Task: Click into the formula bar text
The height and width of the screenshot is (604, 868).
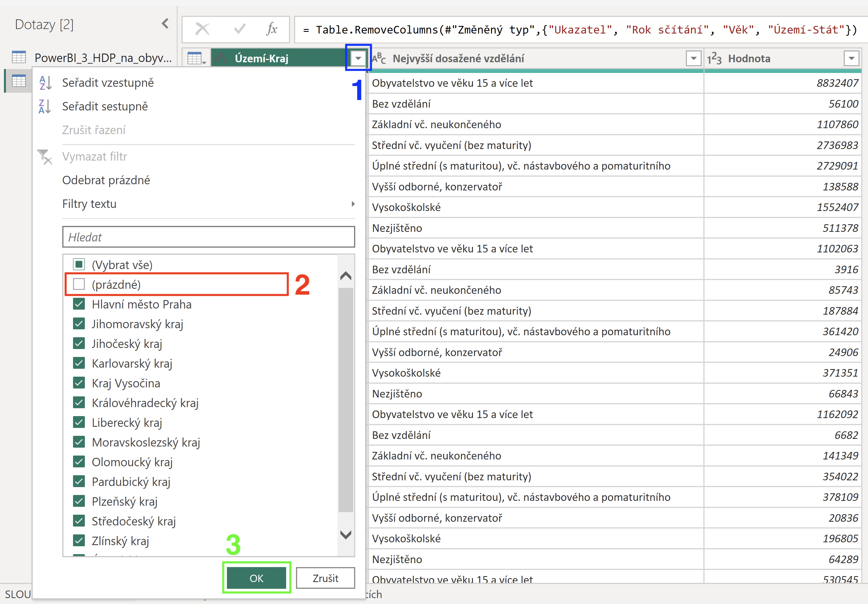Action: click(580, 30)
